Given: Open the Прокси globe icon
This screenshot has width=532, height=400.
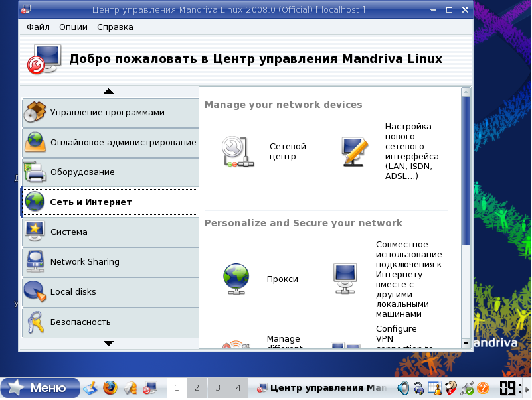Looking at the screenshot, I should pos(236,279).
